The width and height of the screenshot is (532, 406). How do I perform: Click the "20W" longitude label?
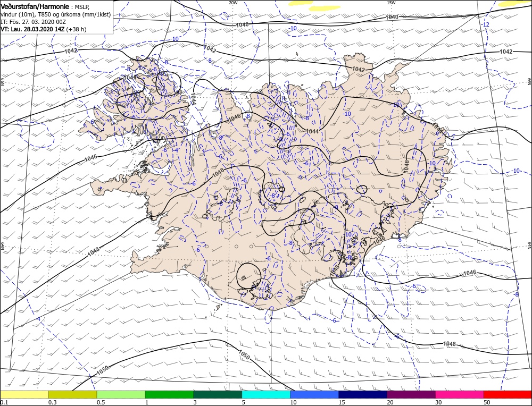click(233, 3)
